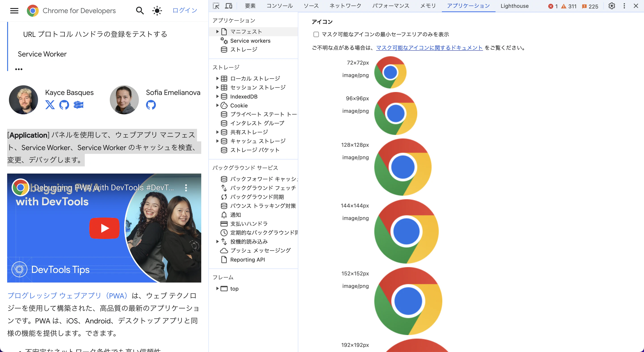Switch to the Lighthouse tab
Viewport: 644px width, 352px height.
(x=515, y=6)
